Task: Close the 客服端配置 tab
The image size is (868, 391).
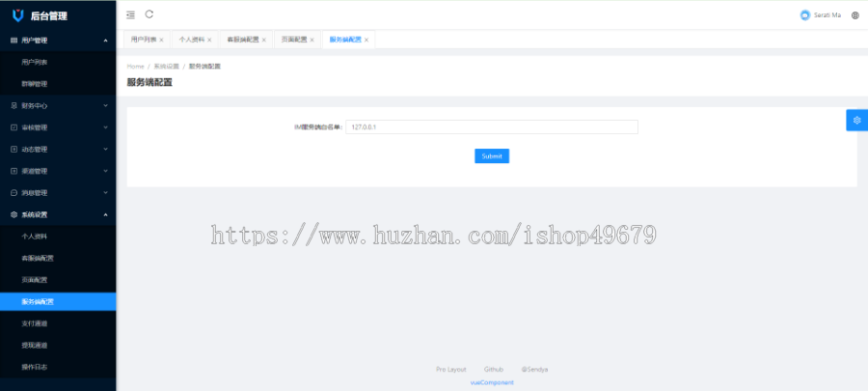Action: click(264, 40)
